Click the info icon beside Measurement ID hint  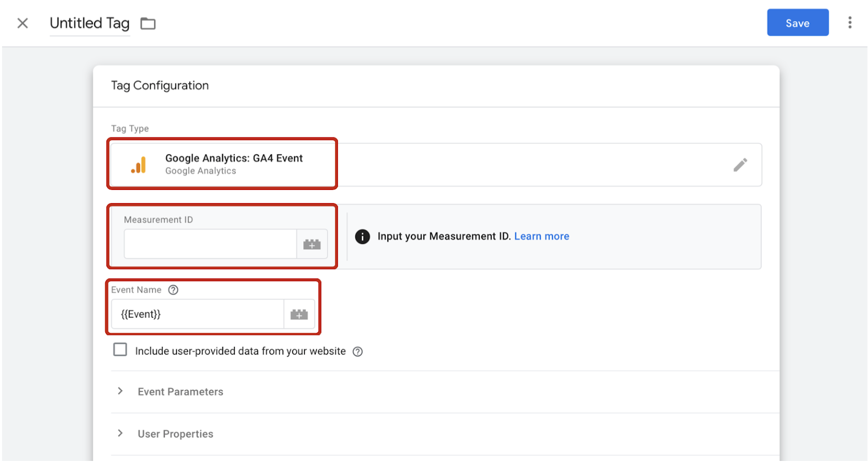point(362,237)
